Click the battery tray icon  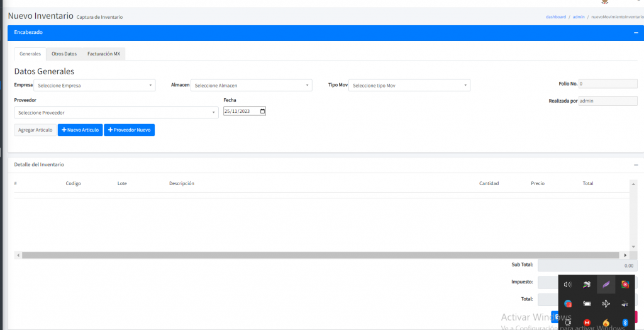tap(587, 304)
